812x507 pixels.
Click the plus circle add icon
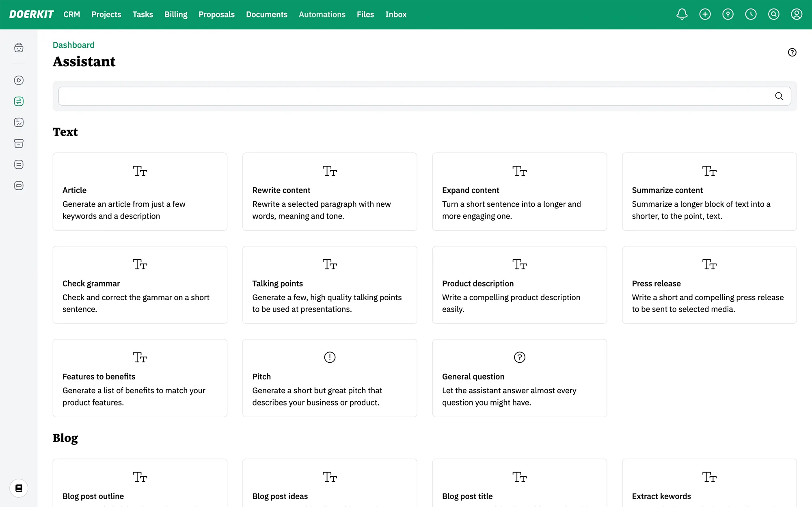coord(705,15)
